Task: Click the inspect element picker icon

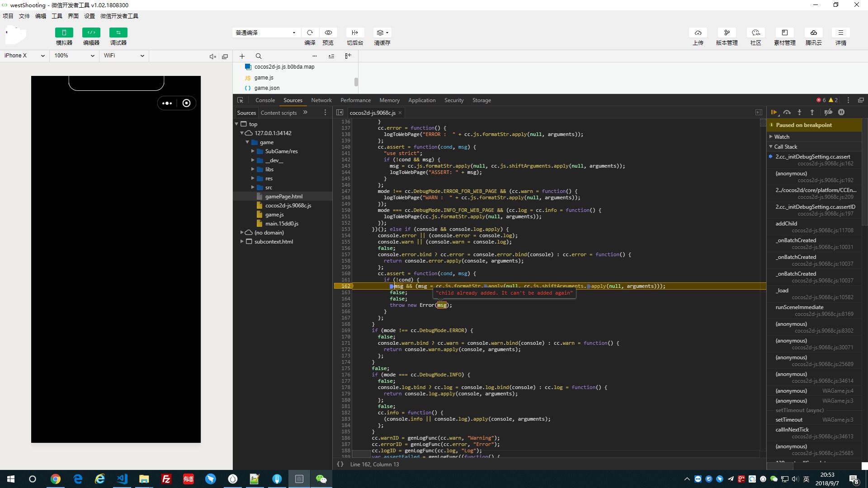Action: pos(241,100)
